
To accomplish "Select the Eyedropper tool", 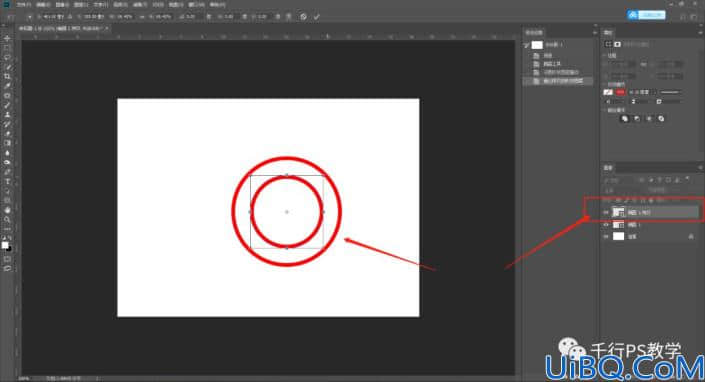I will click(x=7, y=86).
